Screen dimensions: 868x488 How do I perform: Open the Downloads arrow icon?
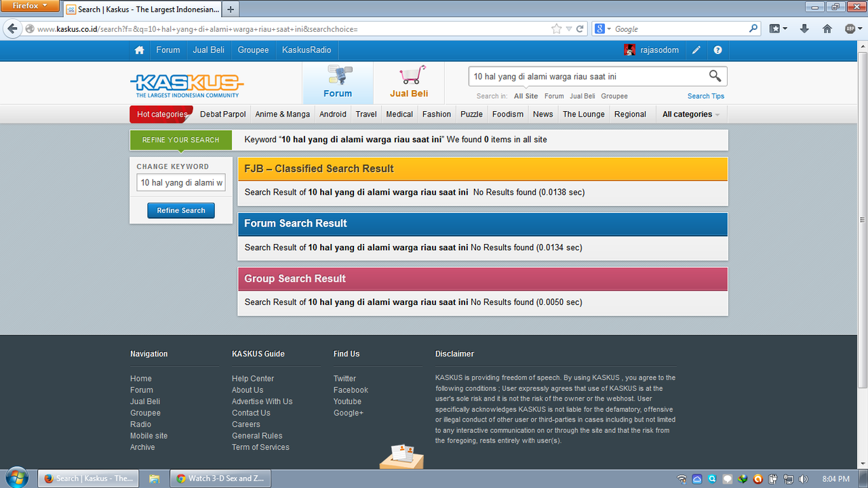[805, 29]
